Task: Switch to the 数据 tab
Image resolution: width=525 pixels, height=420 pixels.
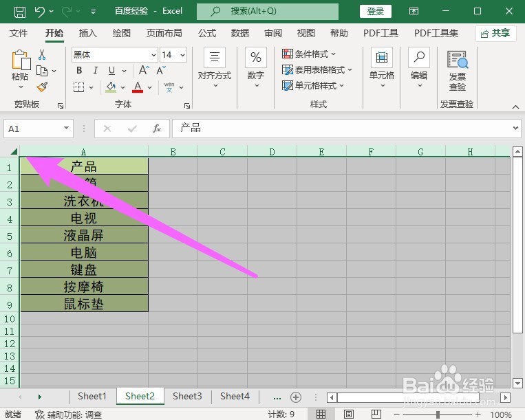Action: [240, 33]
